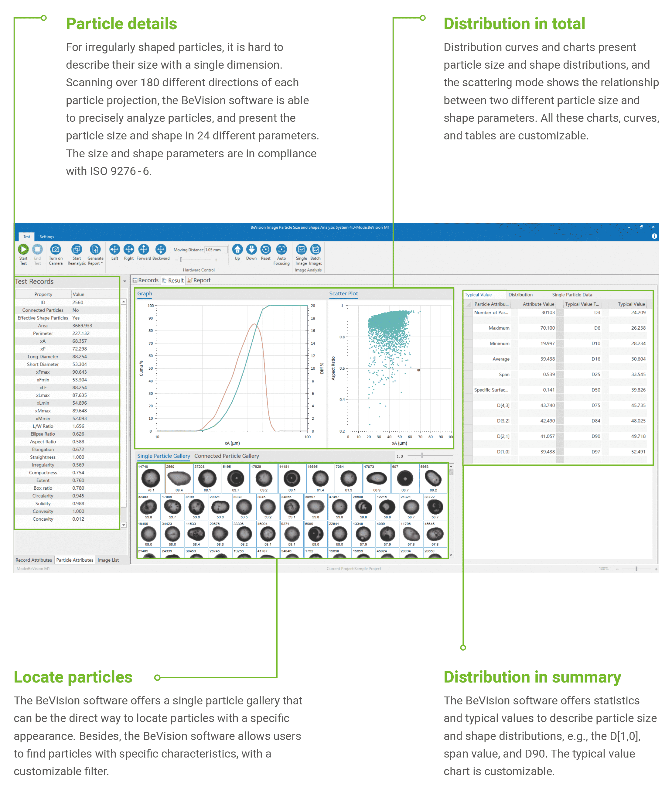Open Single Particle Gallery tab
The image size is (672, 794).
tap(163, 456)
